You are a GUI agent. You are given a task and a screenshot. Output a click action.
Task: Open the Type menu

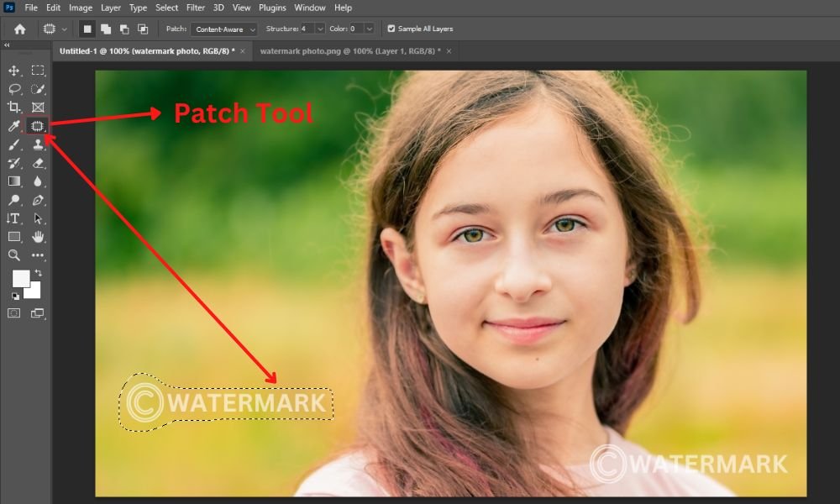[x=138, y=8]
